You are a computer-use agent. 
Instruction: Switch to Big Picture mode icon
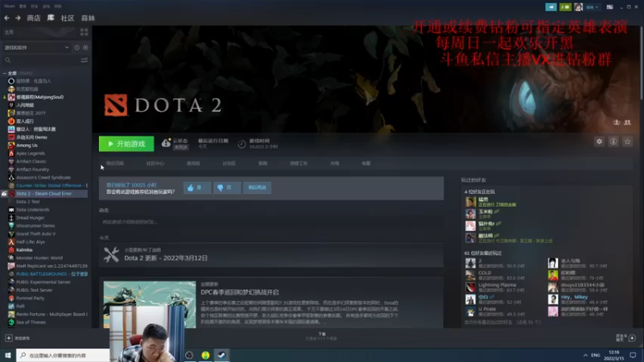[x=610, y=7]
